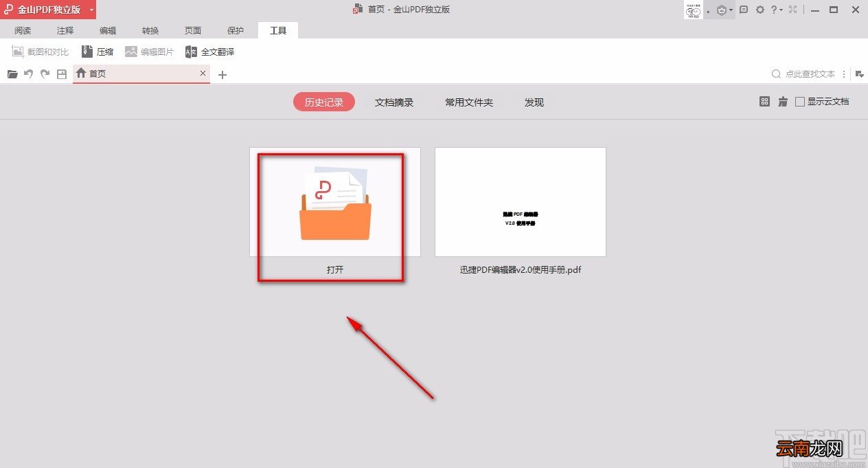Click the save disk icon

pos(62,74)
